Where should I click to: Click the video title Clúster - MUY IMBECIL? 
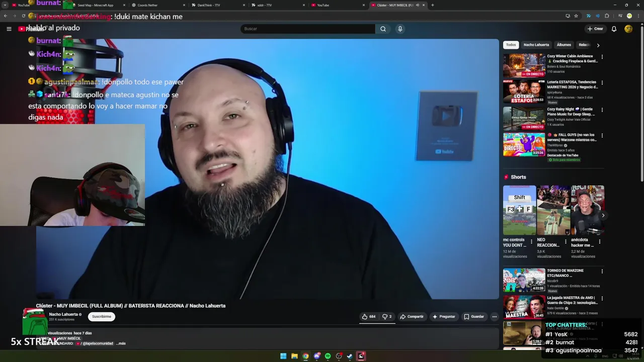pyautogui.click(x=131, y=306)
